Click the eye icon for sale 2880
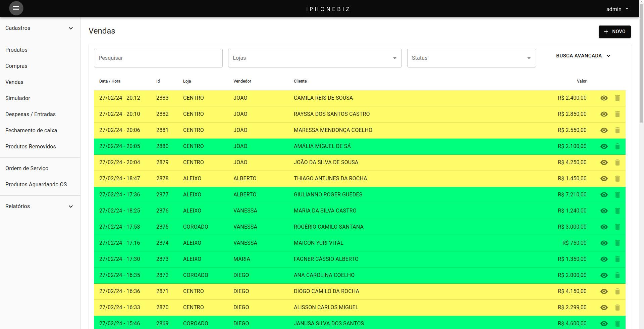 click(x=604, y=146)
